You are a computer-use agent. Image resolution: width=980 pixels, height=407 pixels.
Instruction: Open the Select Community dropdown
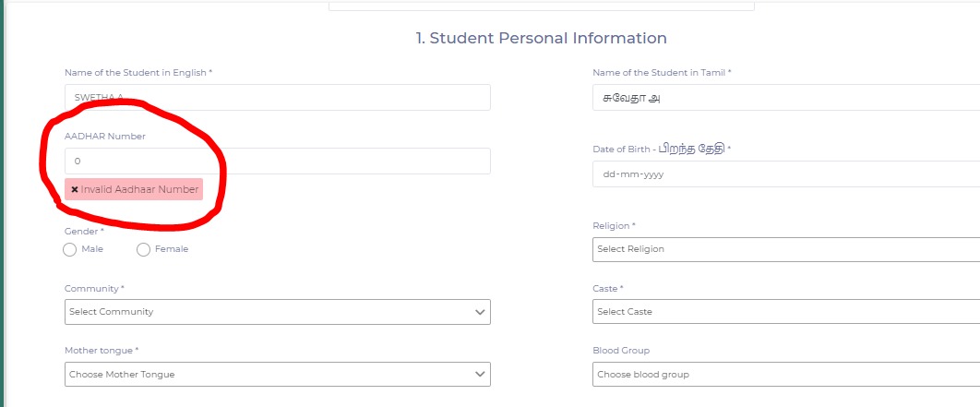277,312
